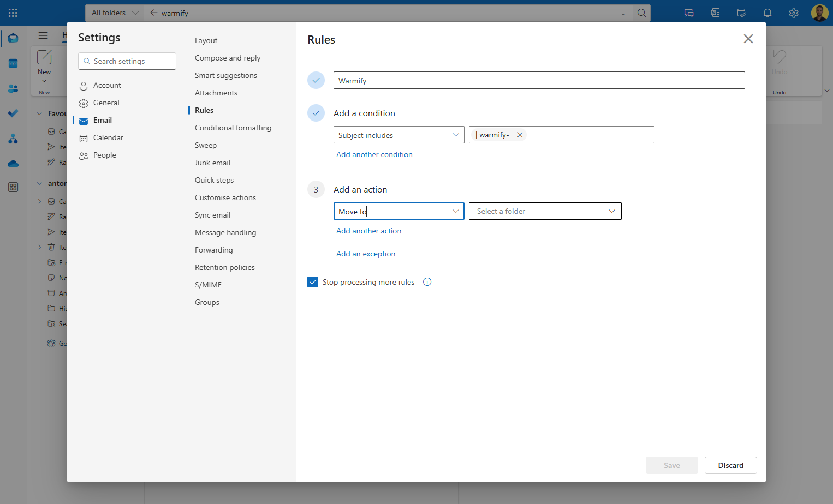Open the More apps icon in rail
833x504 pixels.
[13, 187]
